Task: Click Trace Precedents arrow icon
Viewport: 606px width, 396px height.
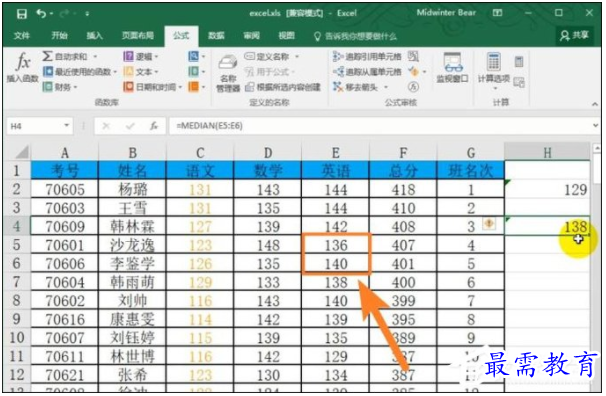Action: tap(338, 56)
